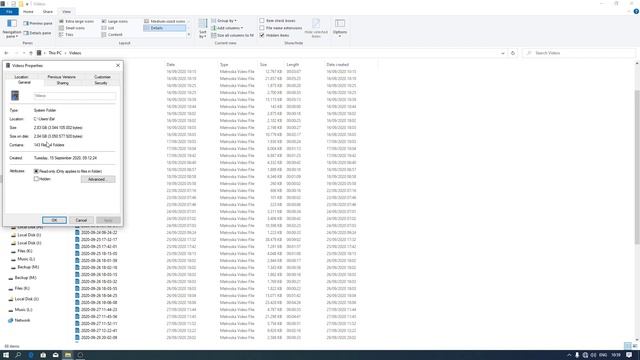Choose List layout
640x360 pixels.
108,28
